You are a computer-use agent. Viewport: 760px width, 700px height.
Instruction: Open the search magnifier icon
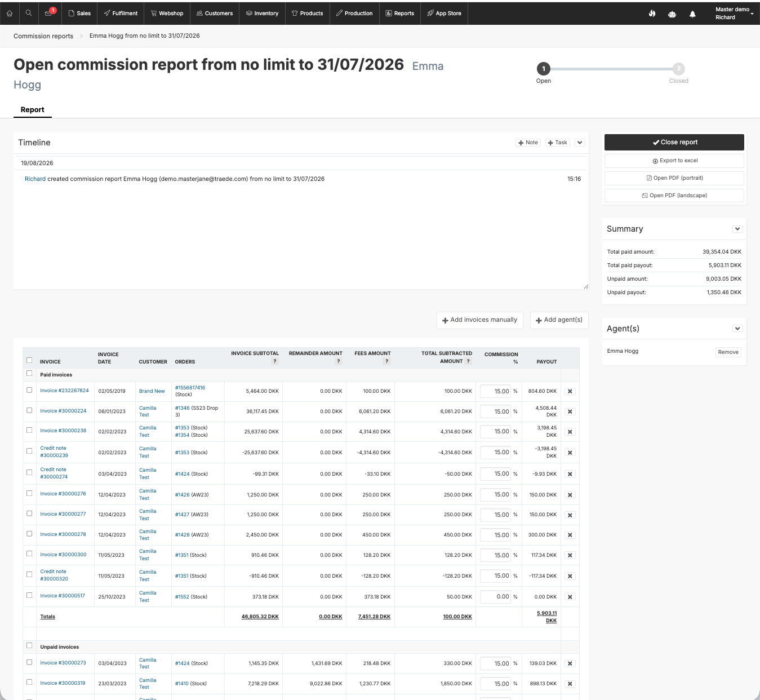pos(29,13)
